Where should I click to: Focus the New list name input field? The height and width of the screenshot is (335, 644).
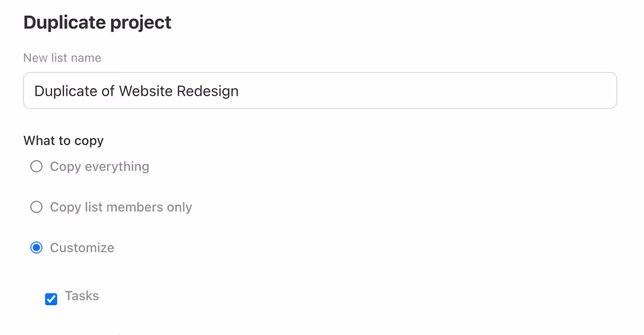click(x=320, y=91)
